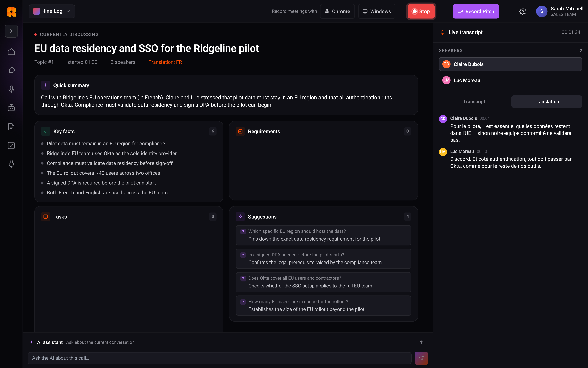Viewport: 588px width, 368px height.
Task: Click the Live transcript microphone icon
Action: pyautogui.click(x=442, y=32)
